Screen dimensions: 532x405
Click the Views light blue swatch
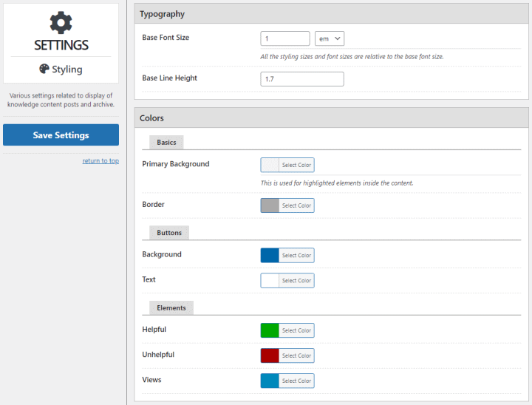pyautogui.click(x=270, y=381)
